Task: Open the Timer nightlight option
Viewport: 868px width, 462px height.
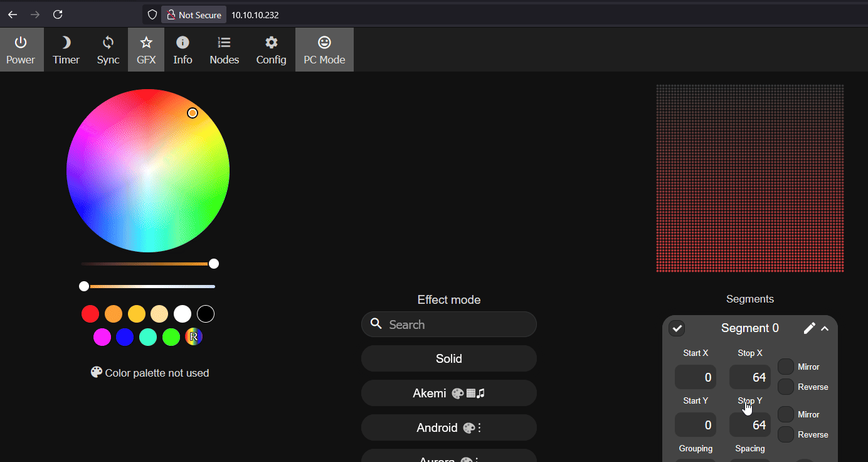Action: 66,50
